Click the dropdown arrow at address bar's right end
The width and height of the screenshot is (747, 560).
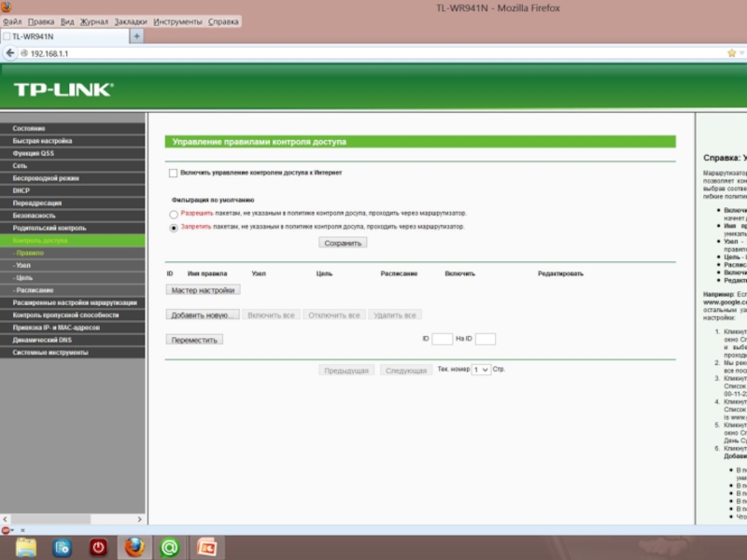tap(743, 53)
